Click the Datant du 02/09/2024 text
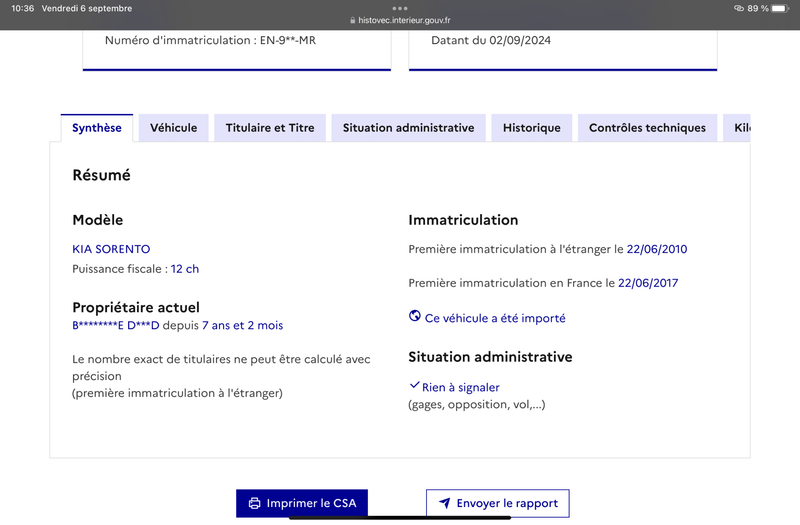The height and width of the screenshot is (525, 800). click(491, 40)
